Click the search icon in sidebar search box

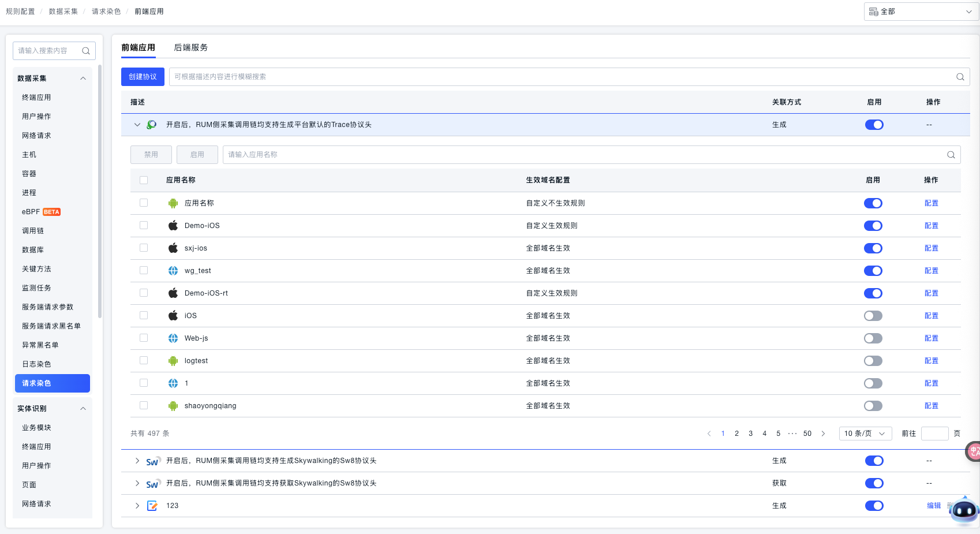coord(86,51)
